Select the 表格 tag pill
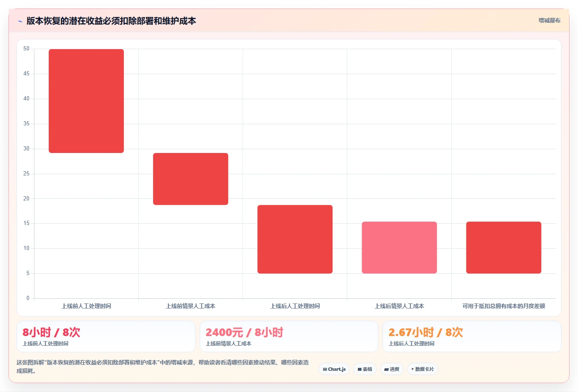 pyautogui.click(x=365, y=369)
